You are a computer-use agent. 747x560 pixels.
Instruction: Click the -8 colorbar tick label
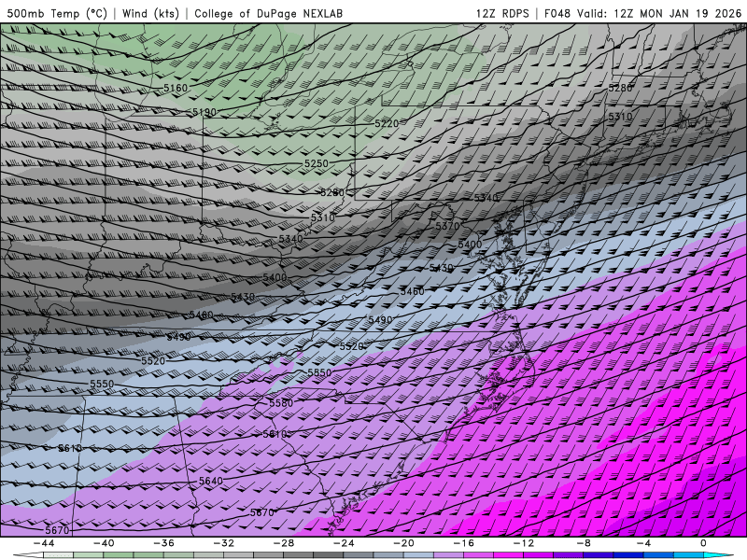(x=584, y=543)
